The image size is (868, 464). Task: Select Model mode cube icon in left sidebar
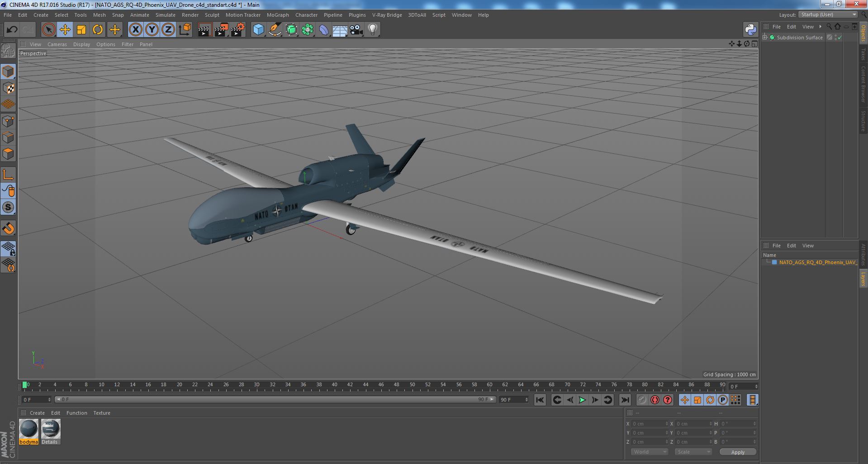click(x=8, y=71)
